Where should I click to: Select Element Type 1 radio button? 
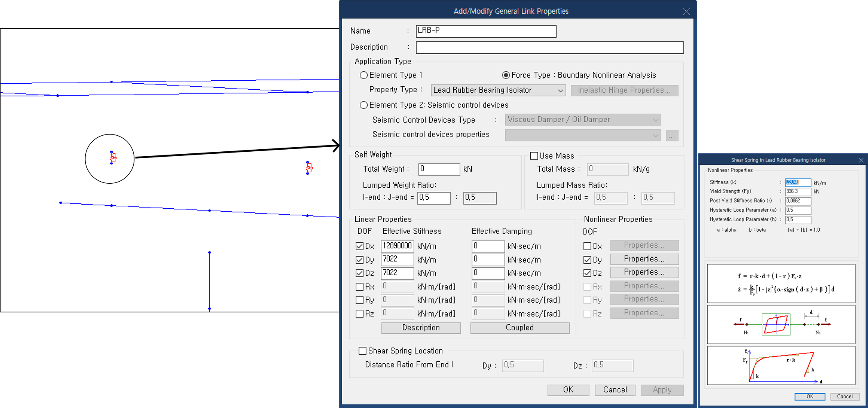pos(364,75)
